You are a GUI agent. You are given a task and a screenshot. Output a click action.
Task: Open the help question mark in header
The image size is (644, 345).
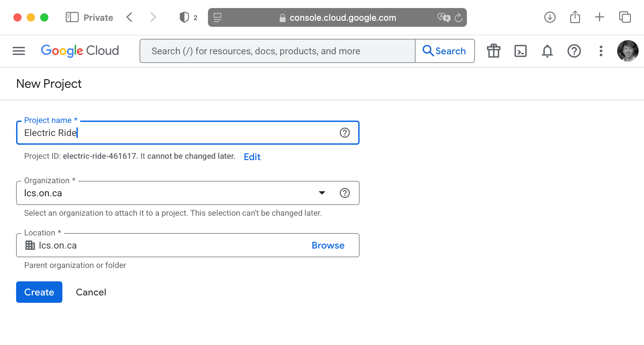coord(574,51)
